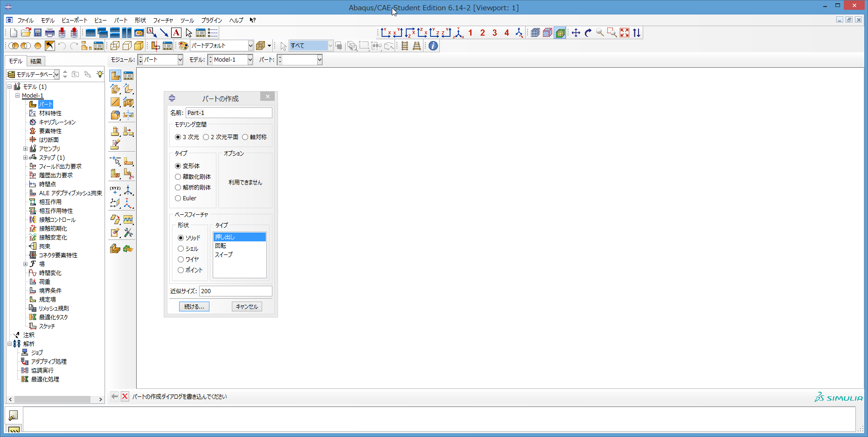868x437 pixels.
Task: Close the パートの作成 dialog
Action: (267, 97)
